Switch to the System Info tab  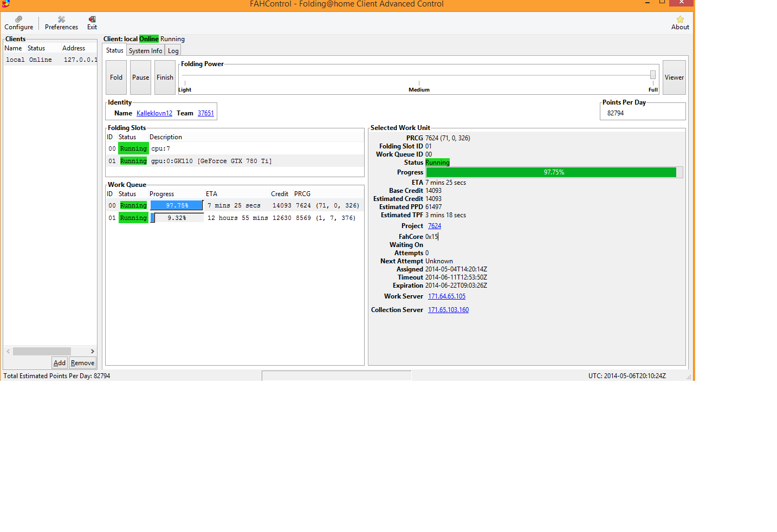coord(145,51)
